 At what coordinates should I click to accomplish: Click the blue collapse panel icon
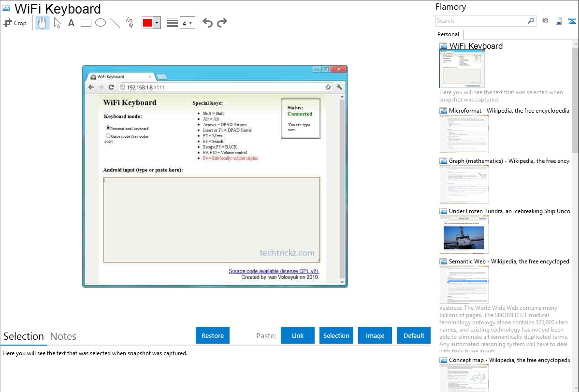point(572,21)
